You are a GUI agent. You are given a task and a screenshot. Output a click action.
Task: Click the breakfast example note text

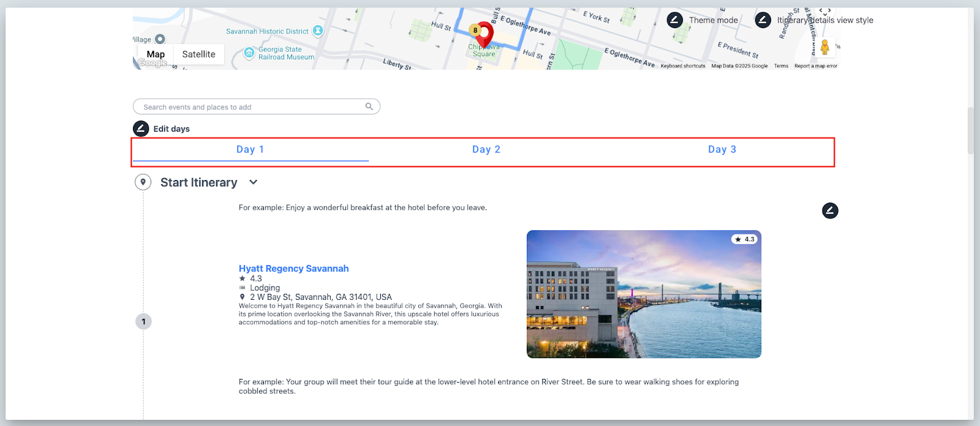click(x=363, y=207)
